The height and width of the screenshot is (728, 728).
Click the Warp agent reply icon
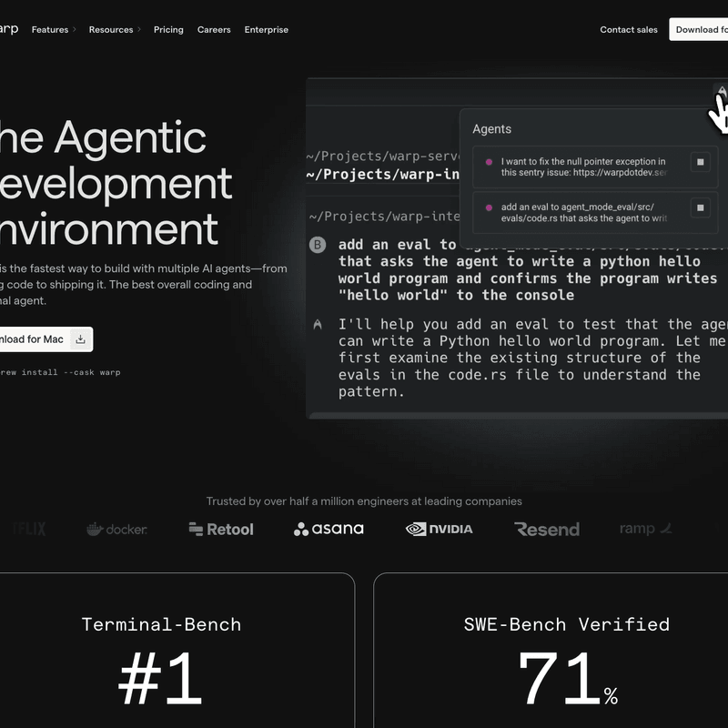(318, 324)
